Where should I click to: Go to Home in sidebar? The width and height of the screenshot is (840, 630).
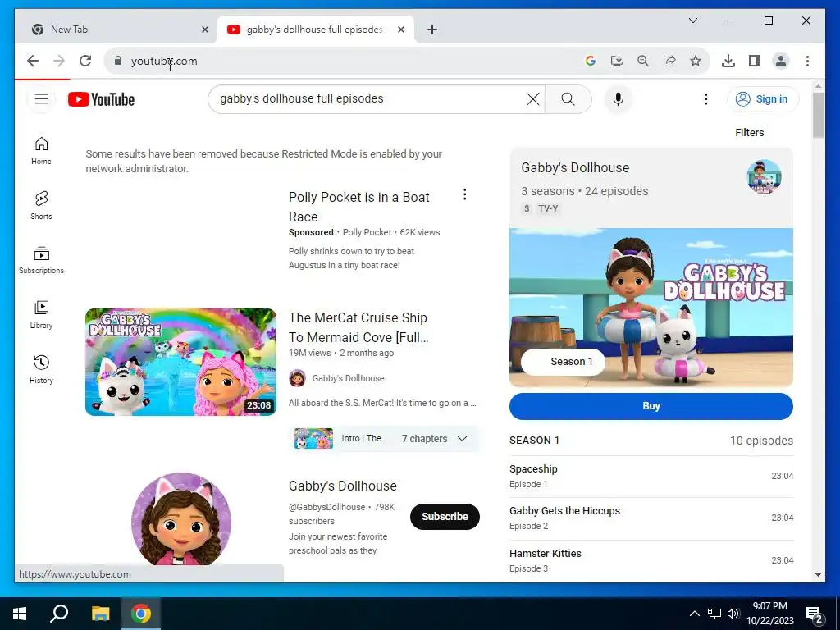tap(41, 151)
